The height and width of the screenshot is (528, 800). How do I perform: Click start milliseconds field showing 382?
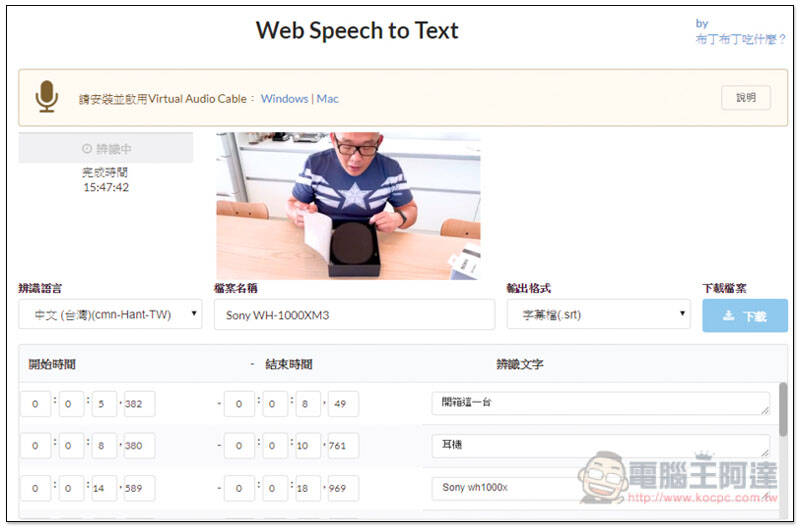pyautogui.click(x=137, y=404)
